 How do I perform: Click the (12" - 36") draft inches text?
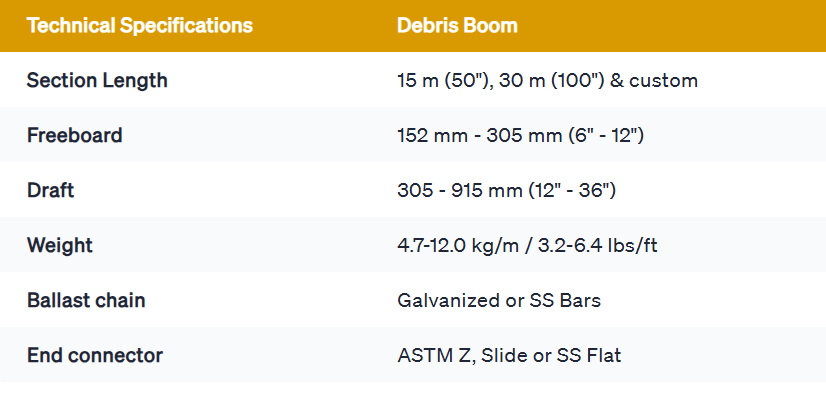569,190
